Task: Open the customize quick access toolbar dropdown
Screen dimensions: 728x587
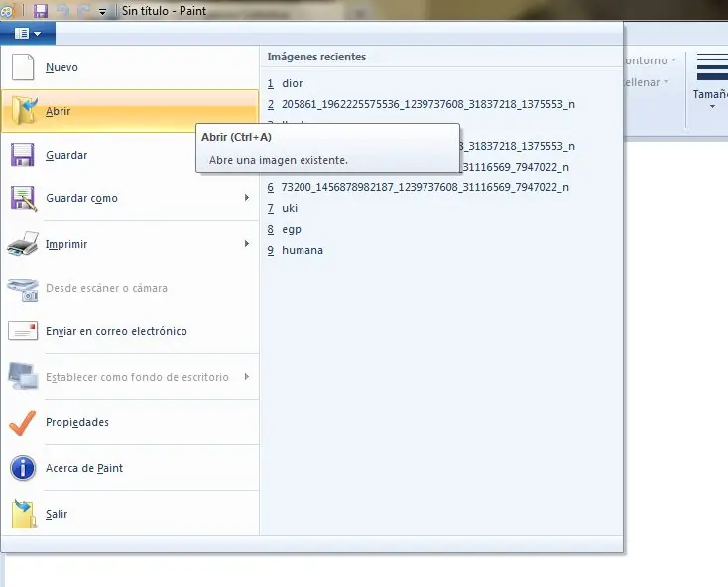Action: (102, 11)
